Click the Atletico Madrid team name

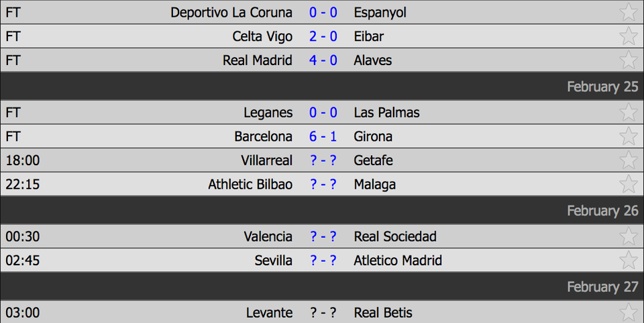pos(398,261)
